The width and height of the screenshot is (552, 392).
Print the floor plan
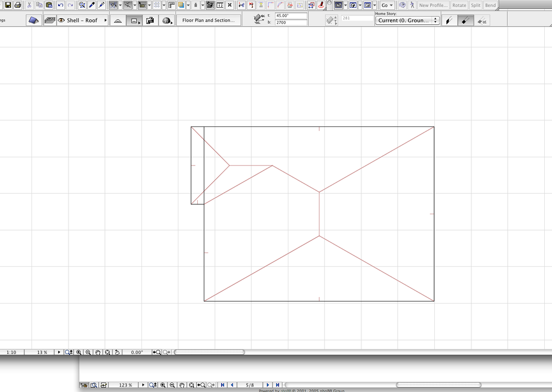coord(17,5)
